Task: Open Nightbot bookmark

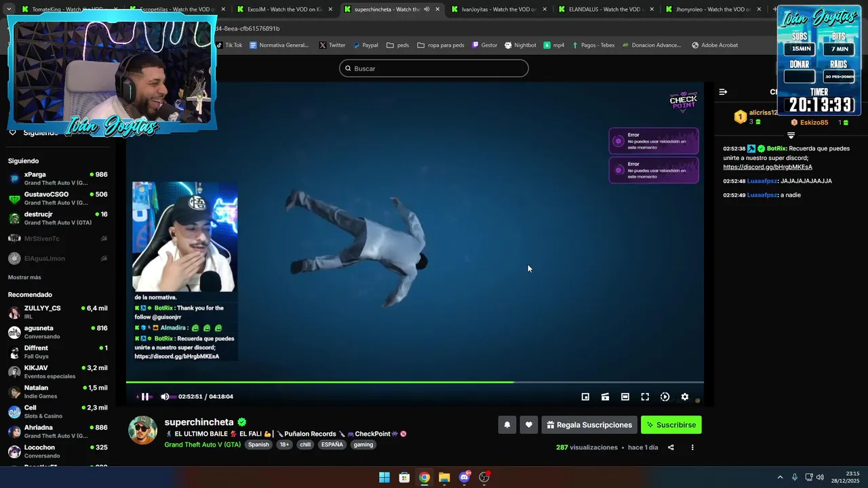Action: click(x=520, y=45)
